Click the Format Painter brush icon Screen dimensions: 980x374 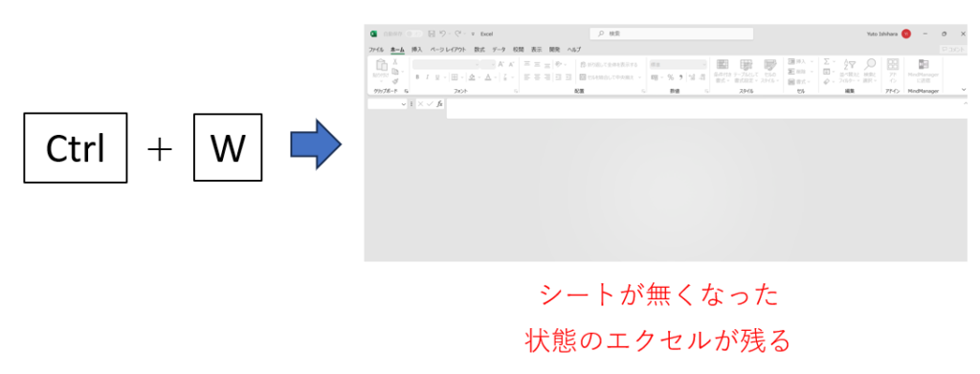tap(395, 80)
